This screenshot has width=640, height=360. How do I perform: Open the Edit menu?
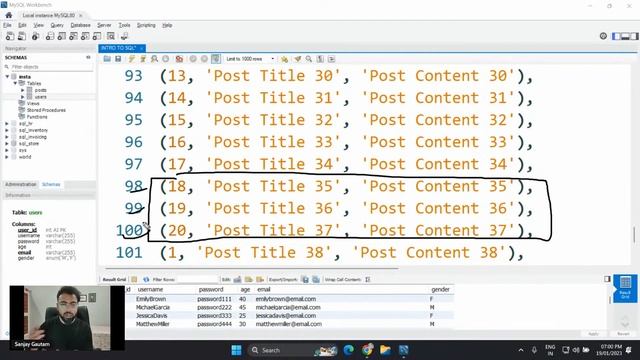click(x=22, y=25)
